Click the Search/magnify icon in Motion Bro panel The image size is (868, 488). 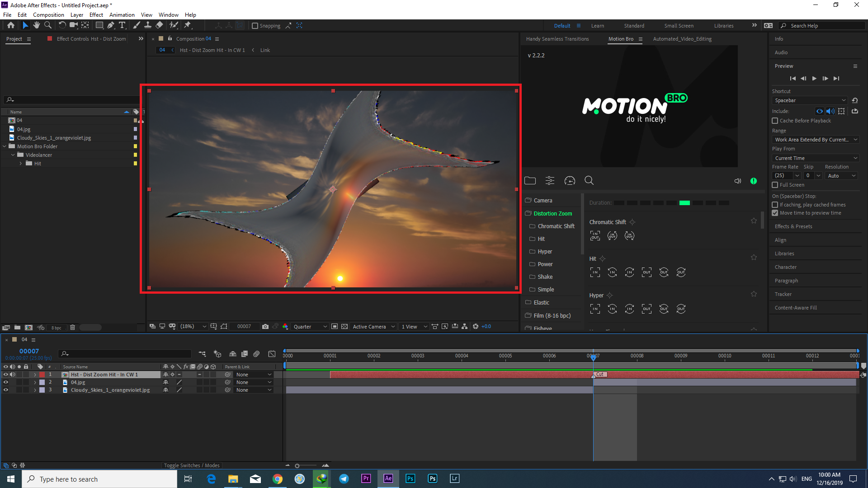pos(590,181)
